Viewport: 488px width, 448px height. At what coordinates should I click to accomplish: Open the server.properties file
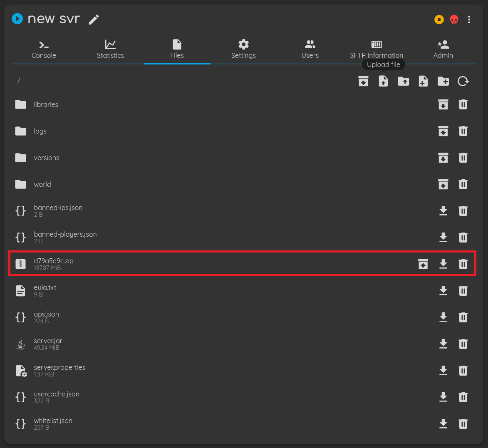pos(59,368)
